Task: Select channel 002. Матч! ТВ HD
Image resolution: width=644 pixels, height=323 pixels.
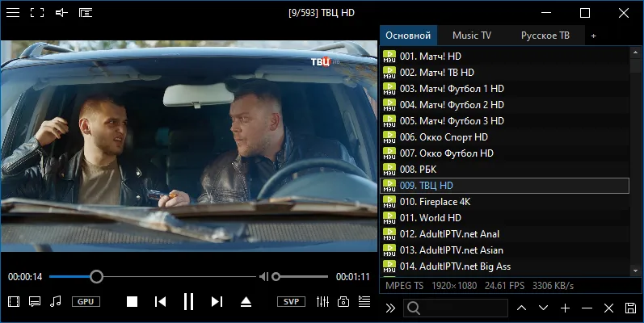Action: click(504, 72)
